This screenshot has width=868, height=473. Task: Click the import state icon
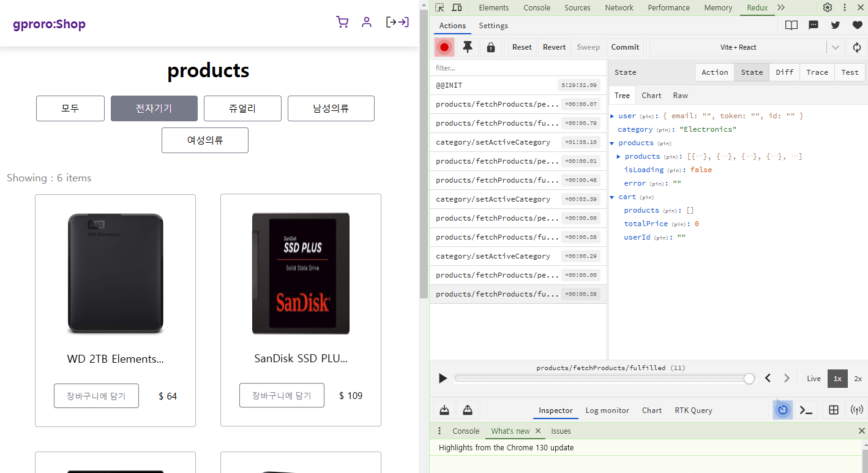(445, 410)
